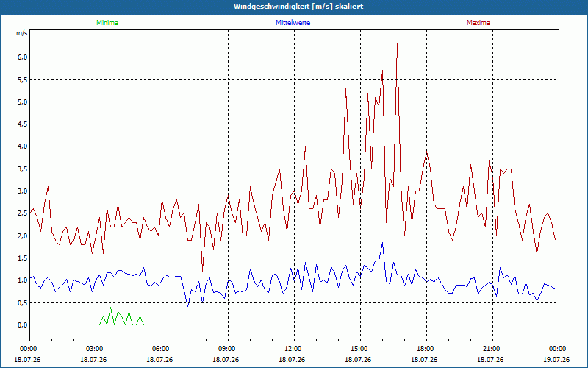Image resolution: width=588 pixels, height=368 pixels.
Task: Click the 3,5 y-axis value
Action: pos(23,169)
